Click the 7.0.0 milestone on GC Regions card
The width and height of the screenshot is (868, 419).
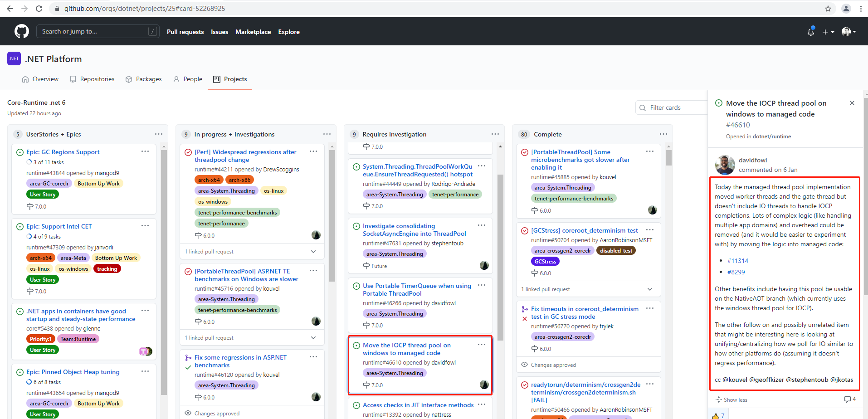[x=37, y=206]
